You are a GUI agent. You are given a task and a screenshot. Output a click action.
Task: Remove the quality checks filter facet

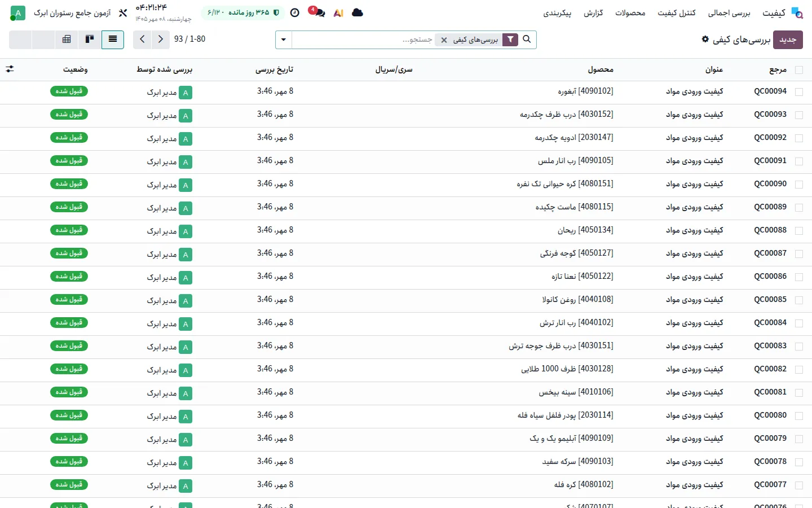tap(444, 40)
